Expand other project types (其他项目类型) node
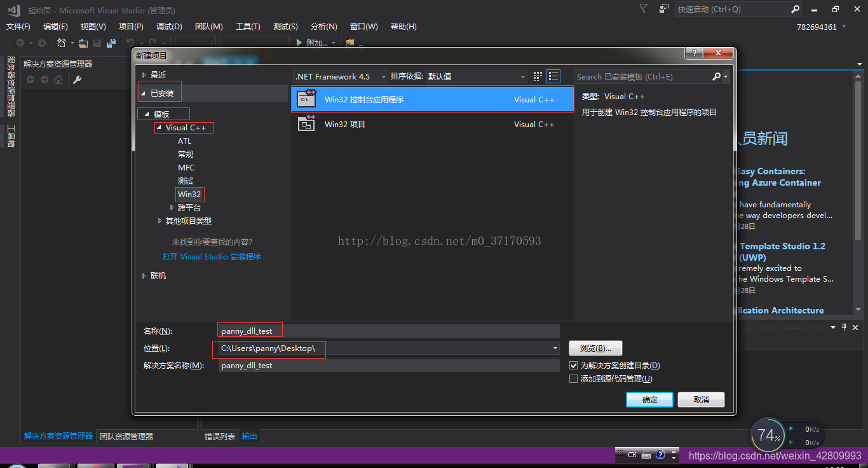Screen dimensions: 868x468 click(160, 221)
